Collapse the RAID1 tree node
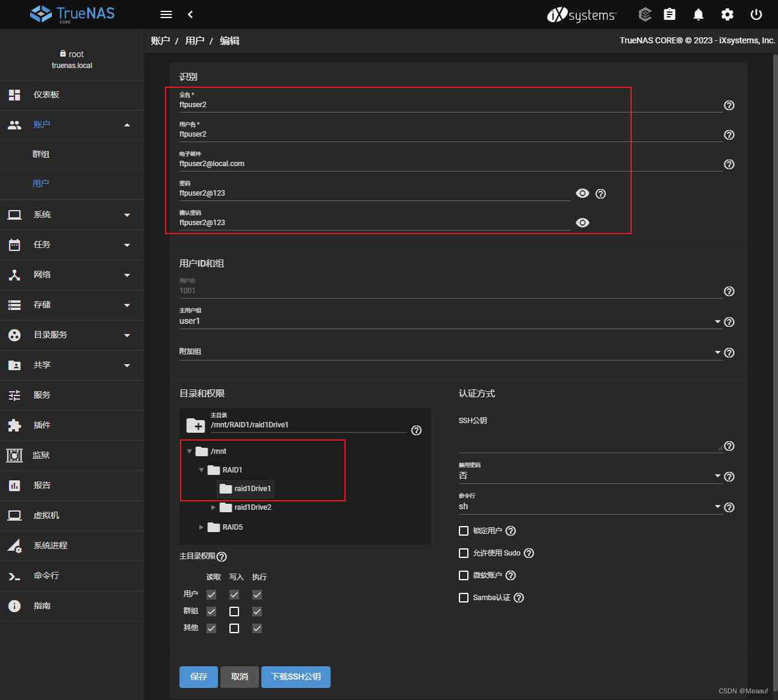The image size is (778, 700). pos(201,470)
